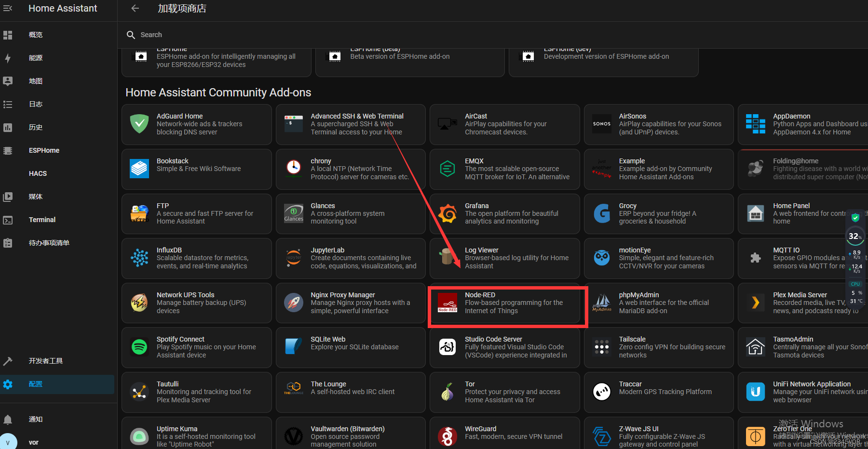Click the 32% monitor widget circle
Screen dimensions: 868x449
[855, 236]
